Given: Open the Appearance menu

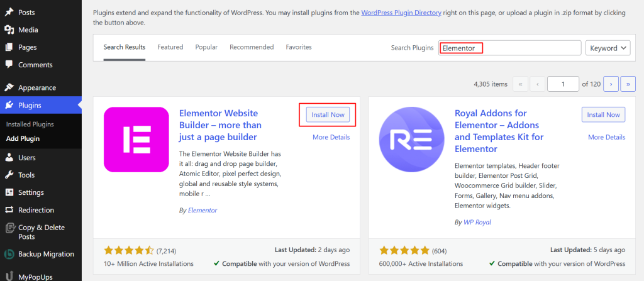Looking at the screenshot, I should [x=41, y=87].
